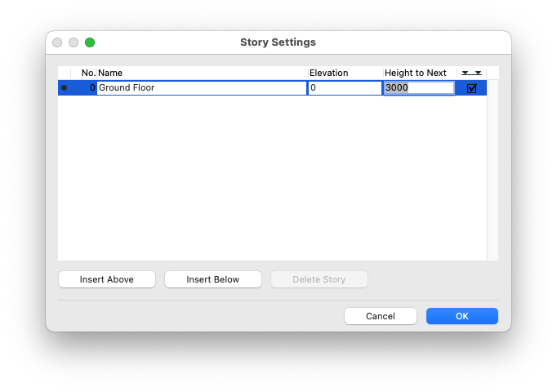557x392 pixels.
Task: Click the Elevation value field
Action: (x=345, y=88)
